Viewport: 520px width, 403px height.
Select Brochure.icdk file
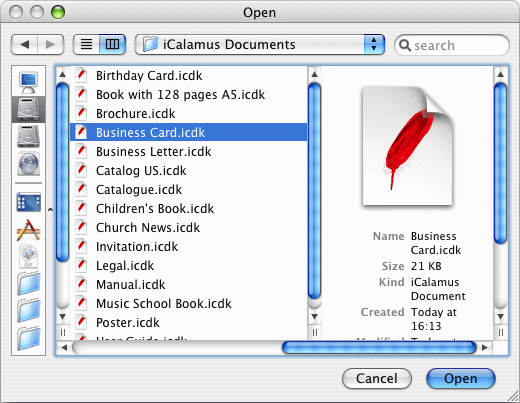pyautogui.click(x=188, y=114)
